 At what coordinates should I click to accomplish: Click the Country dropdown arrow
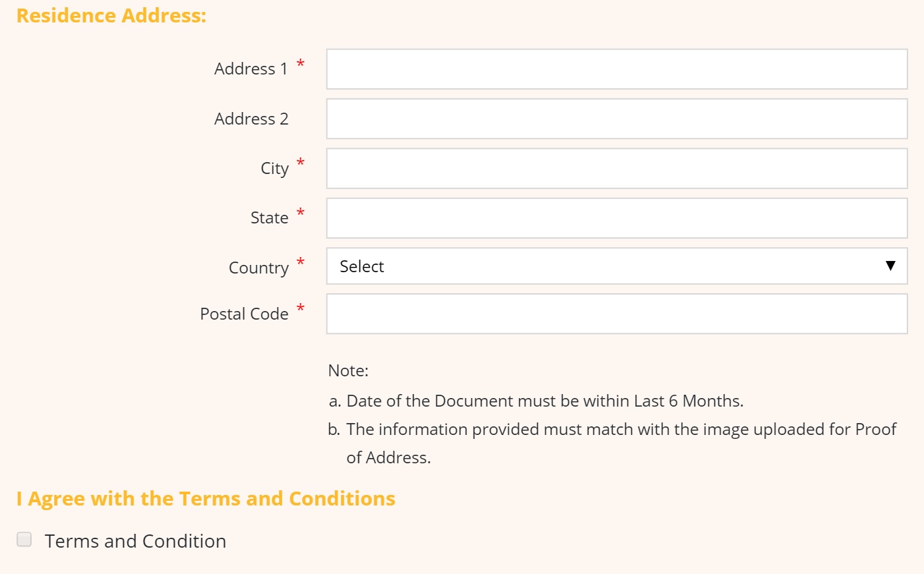[890, 266]
